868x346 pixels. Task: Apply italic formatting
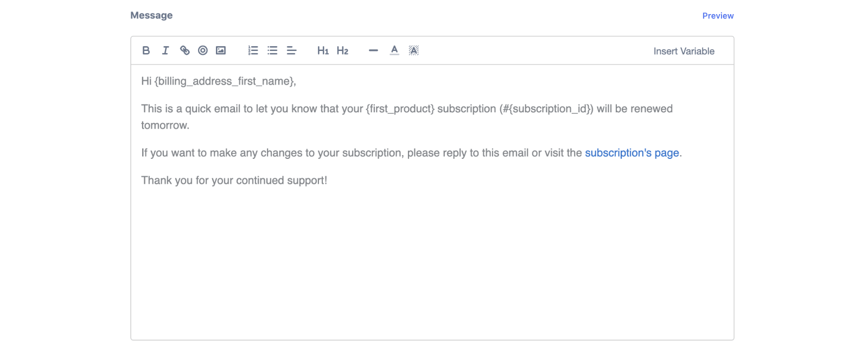pyautogui.click(x=165, y=50)
